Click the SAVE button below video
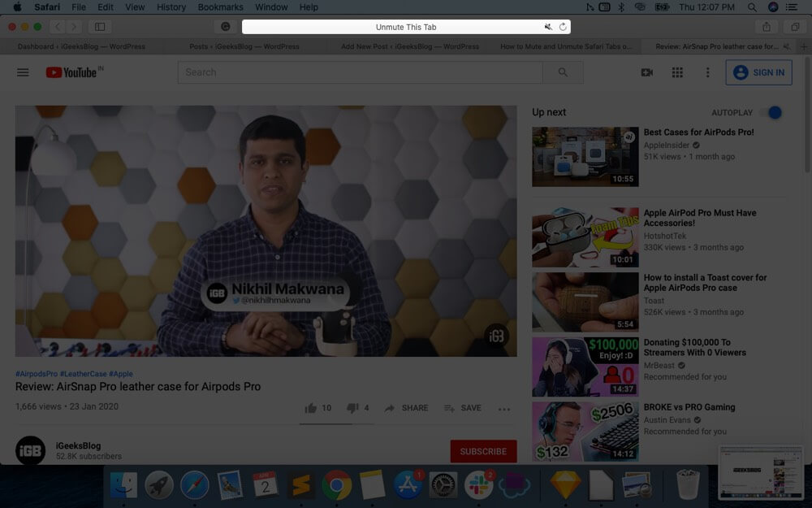The width and height of the screenshot is (812, 508). [x=463, y=408]
